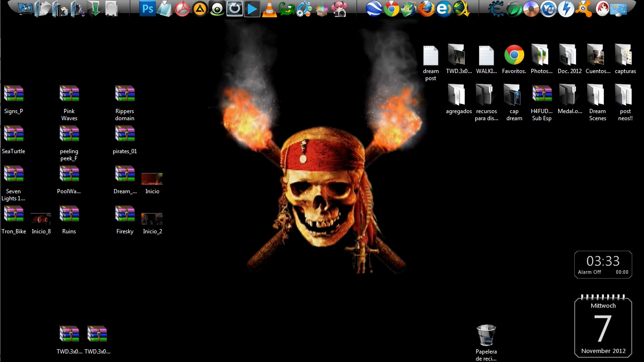Select the capturas folder
Image resolution: width=644 pixels, height=362 pixels.
click(625, 60)
